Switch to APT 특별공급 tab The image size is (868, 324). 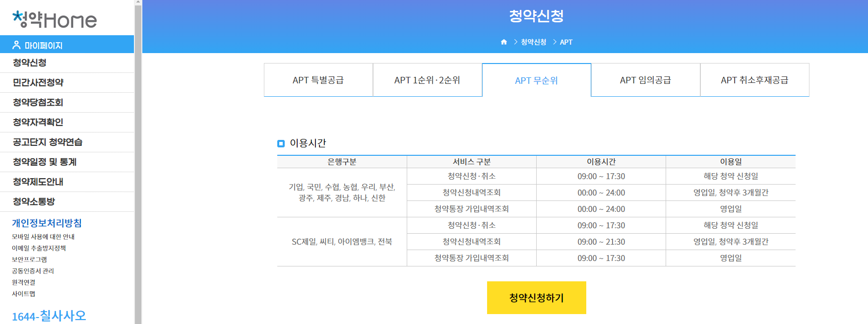318,80
